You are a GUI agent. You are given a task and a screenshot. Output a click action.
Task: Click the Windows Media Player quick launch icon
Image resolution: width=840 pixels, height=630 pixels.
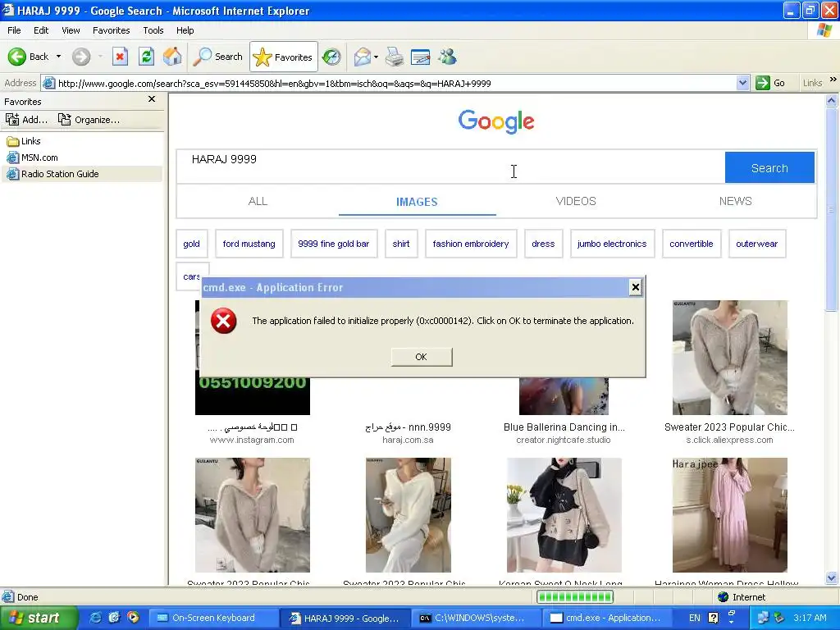click(x=133, y=617)
